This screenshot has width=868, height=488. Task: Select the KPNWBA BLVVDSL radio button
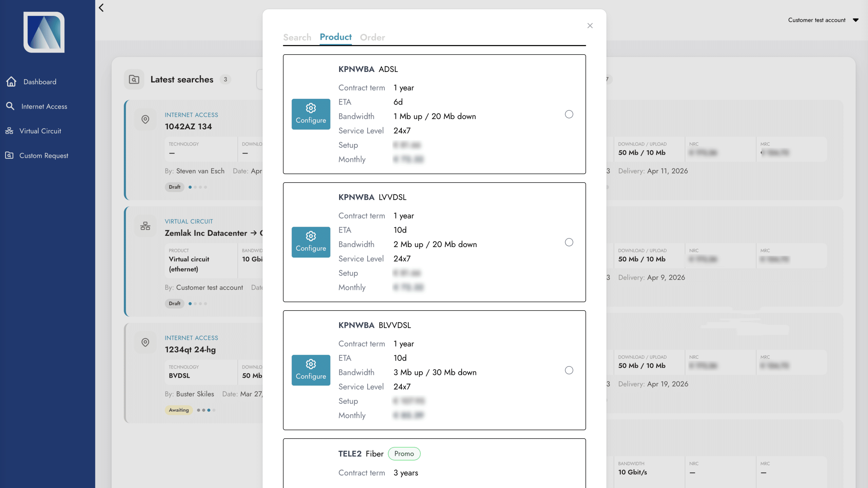coord(569,370)
